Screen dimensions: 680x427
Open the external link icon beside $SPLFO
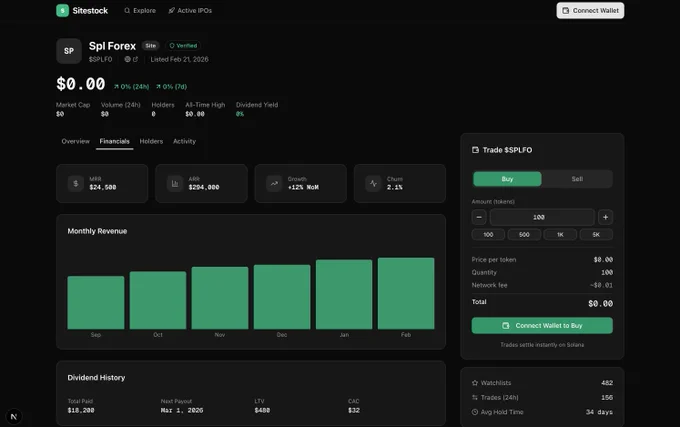pyautogui.click(x=135, y=59)
